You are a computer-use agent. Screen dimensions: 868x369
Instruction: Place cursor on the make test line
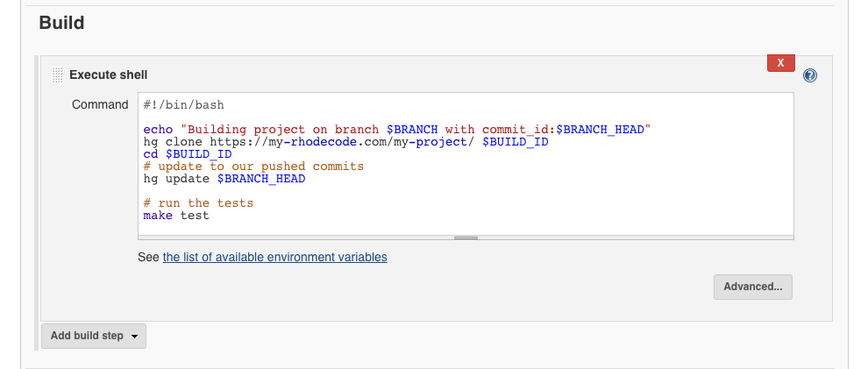(x=176, y=216)
